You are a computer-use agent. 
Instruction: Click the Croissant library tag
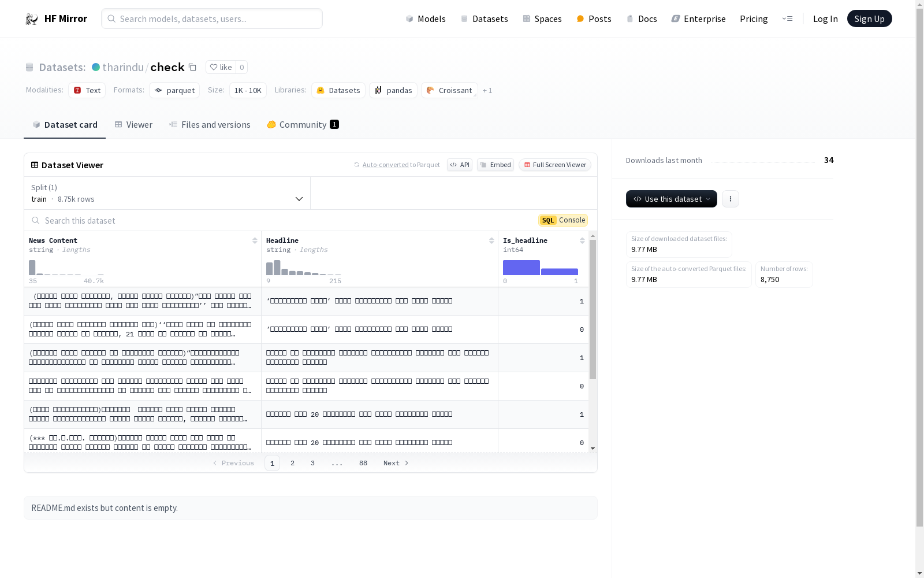click(449, 90)
